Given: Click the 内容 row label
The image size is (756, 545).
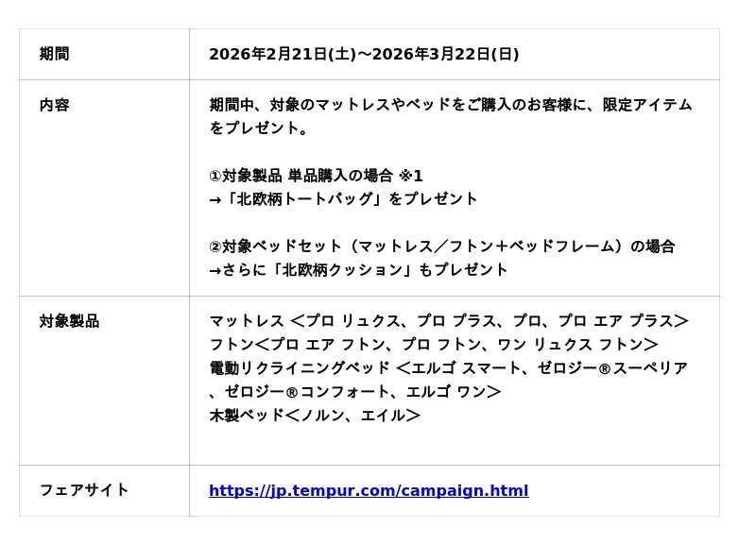Looking at the screenshot, I should click(54, 106).
